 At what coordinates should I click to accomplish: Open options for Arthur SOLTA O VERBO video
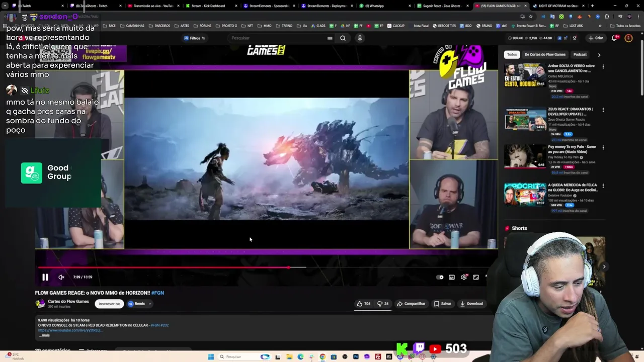603,66
